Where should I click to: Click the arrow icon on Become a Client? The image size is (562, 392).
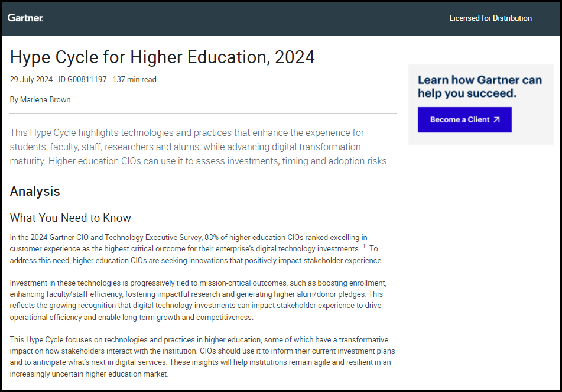(x=496, y=120)
